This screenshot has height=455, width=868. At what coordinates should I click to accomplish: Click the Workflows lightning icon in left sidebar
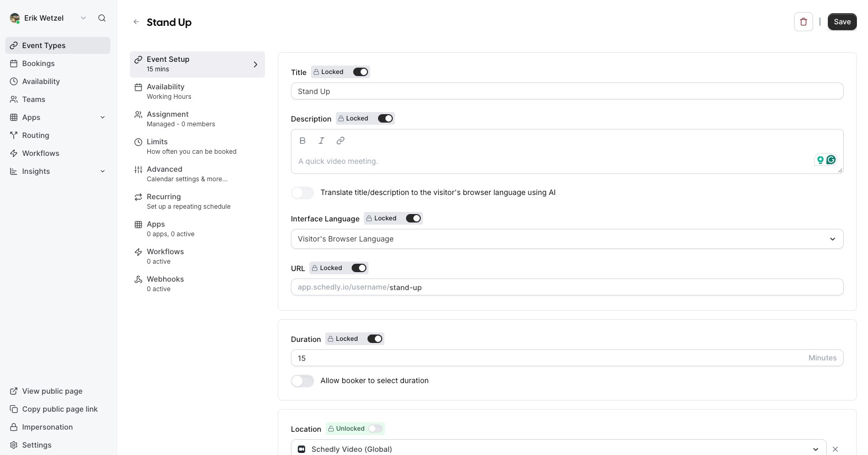[14, 153]
